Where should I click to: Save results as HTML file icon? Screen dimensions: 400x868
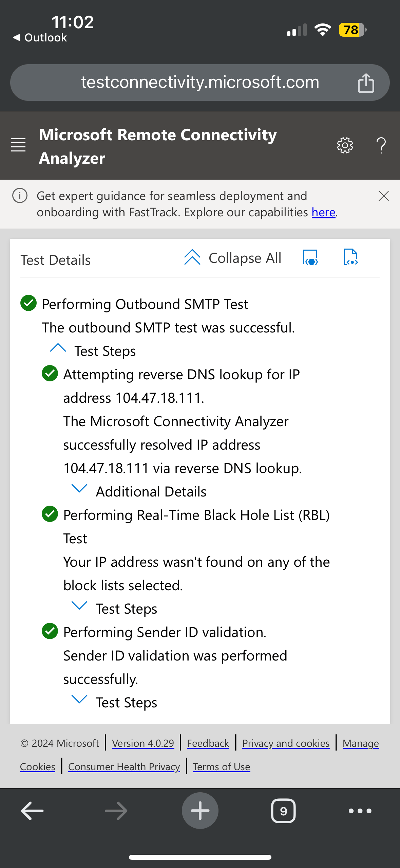[x=310, y=257]
